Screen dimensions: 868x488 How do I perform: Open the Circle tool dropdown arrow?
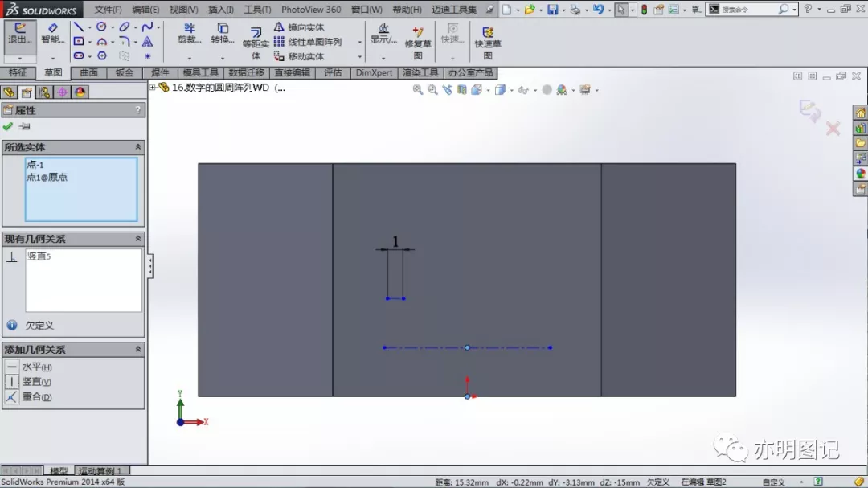coord(113,27)
